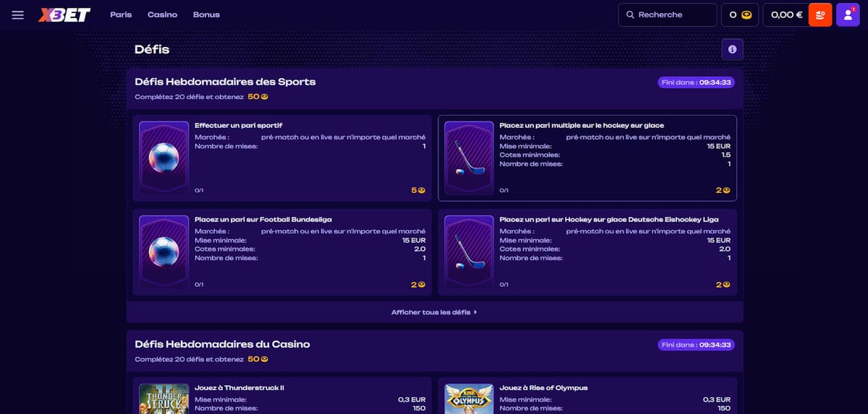This screenshot has height=414, width=868.
Task: Click the football card of Effectuer un pari sportif
Action: tap(163, 158)
